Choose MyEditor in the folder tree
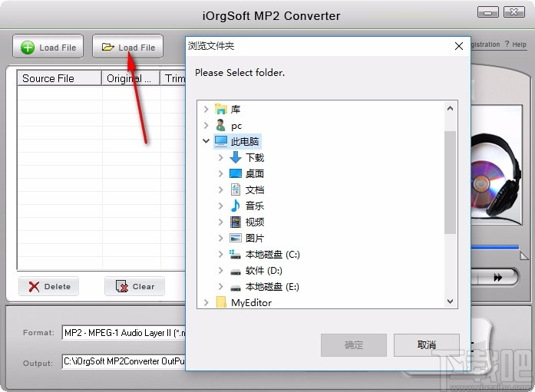Viewport: 535px width, 392px height. pos(252,302)
